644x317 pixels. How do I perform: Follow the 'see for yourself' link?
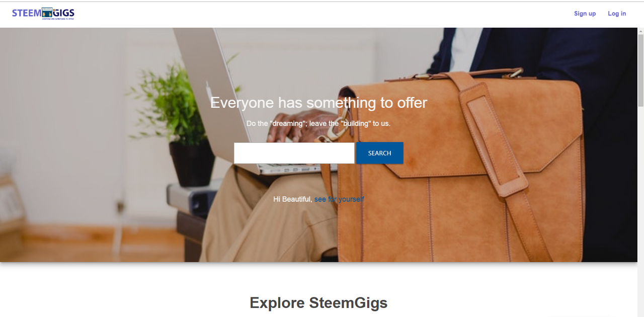339,199
